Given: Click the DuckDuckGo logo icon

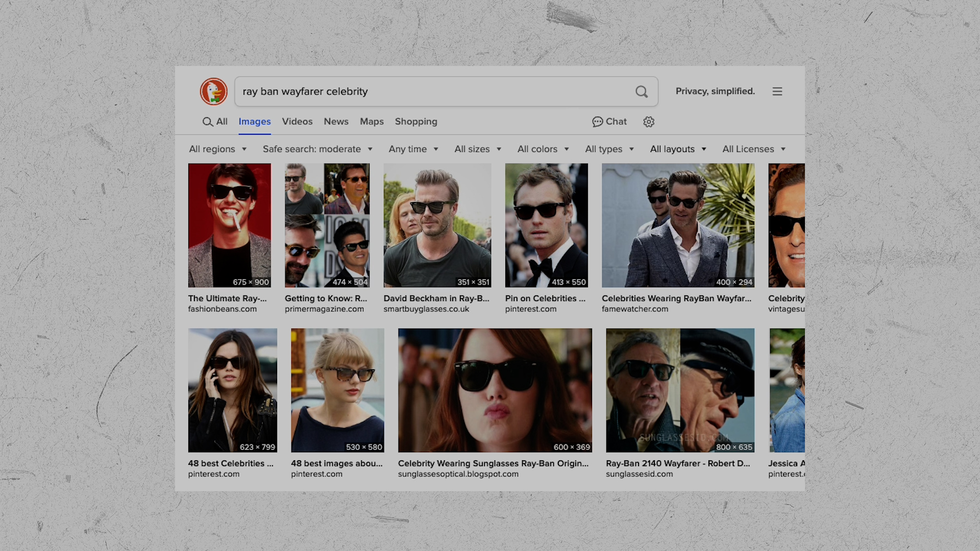Looking at the screenshot, I should coord(213,91).
